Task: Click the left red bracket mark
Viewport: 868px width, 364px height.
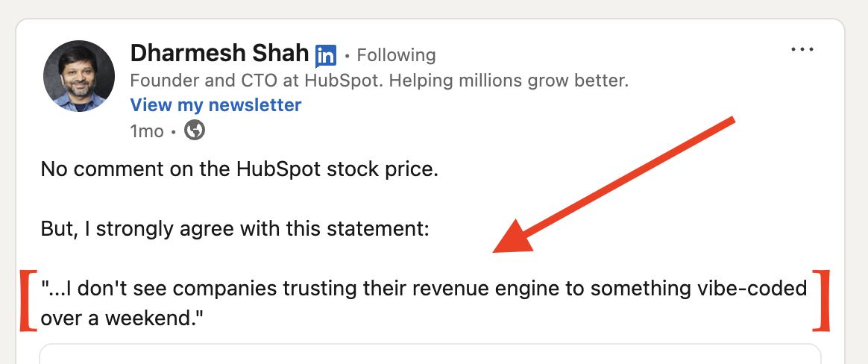Action: click(x=26, y=301)
